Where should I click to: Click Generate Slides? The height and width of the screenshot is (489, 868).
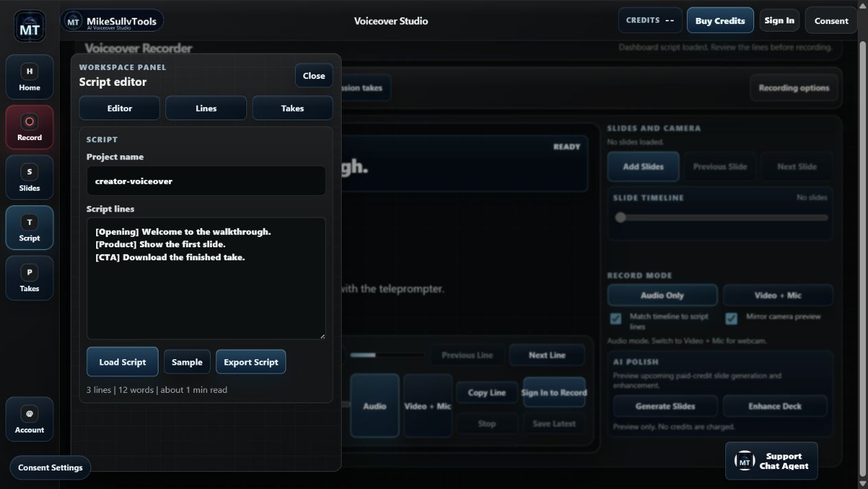[665, 406]
